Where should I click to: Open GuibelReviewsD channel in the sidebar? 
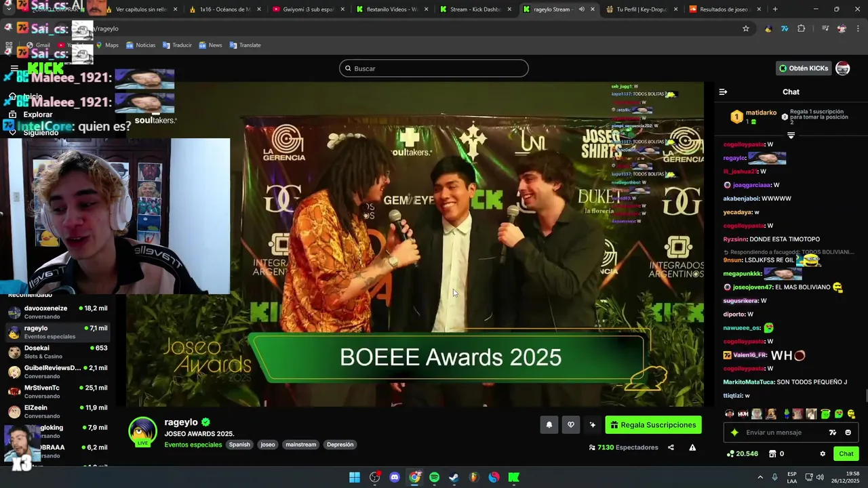point(58,372)
